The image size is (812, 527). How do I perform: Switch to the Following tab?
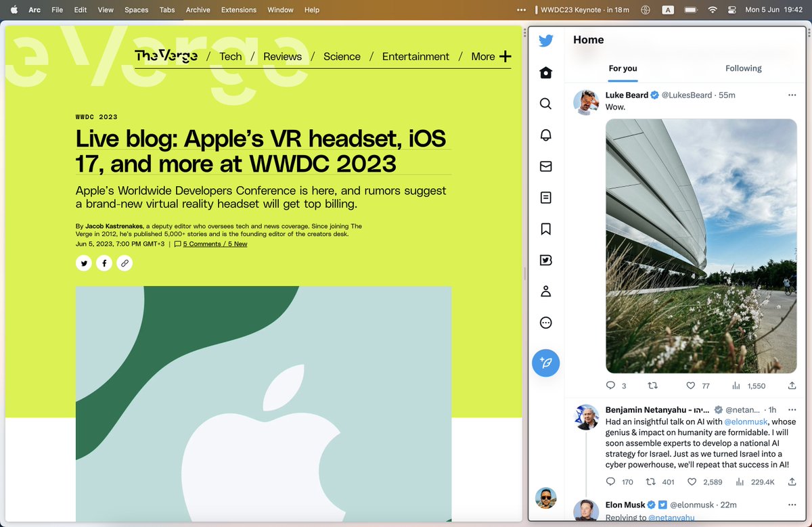(x=743, y=68)
